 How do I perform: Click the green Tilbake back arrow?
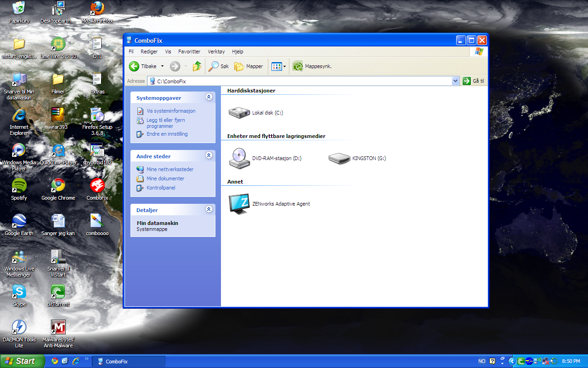click(134, 66)
